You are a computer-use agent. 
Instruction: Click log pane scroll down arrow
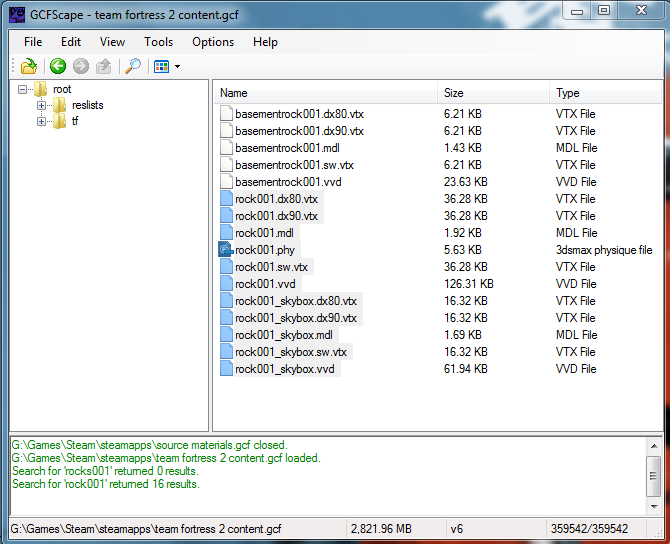(654, 507)
